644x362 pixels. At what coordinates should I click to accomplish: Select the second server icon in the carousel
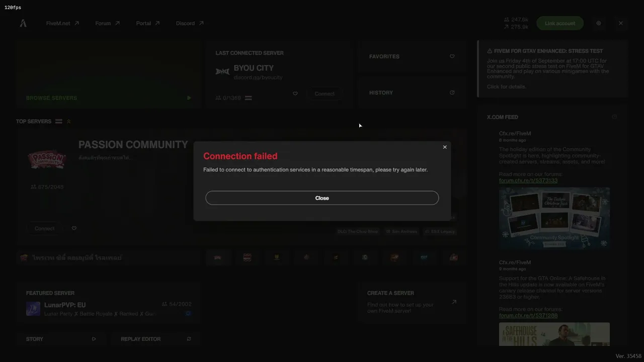pyautogui.click(x=248, y=257)
